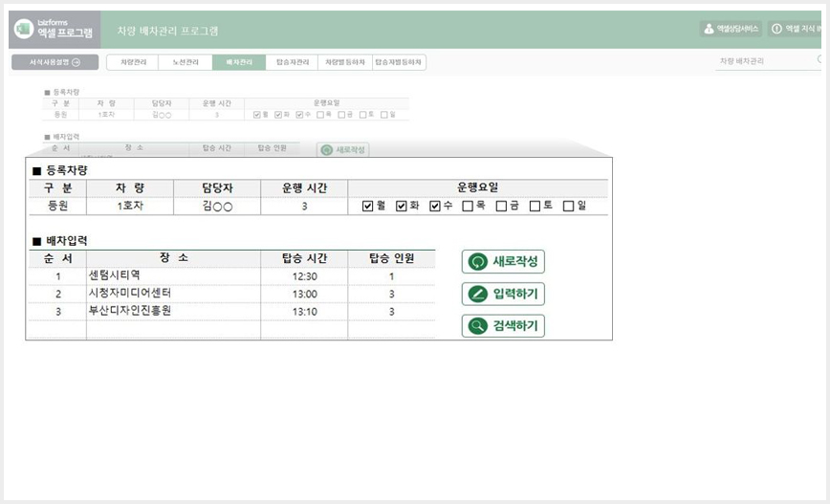Switch to the 차량관리 tab
Image resolution: width=830 pixels, height=504 pixels.
[x=133, y=62]
